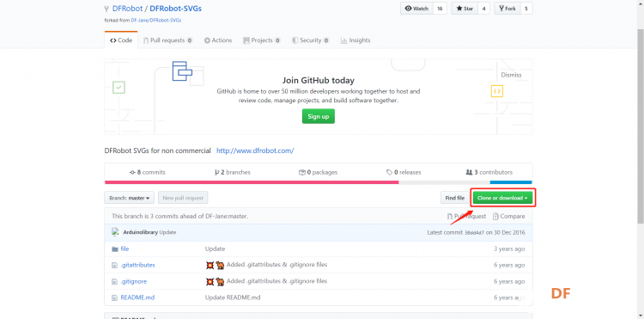Open the DFRobot-SVGs repository link
The image size is (644, 319).
click(x=175, y=9)
